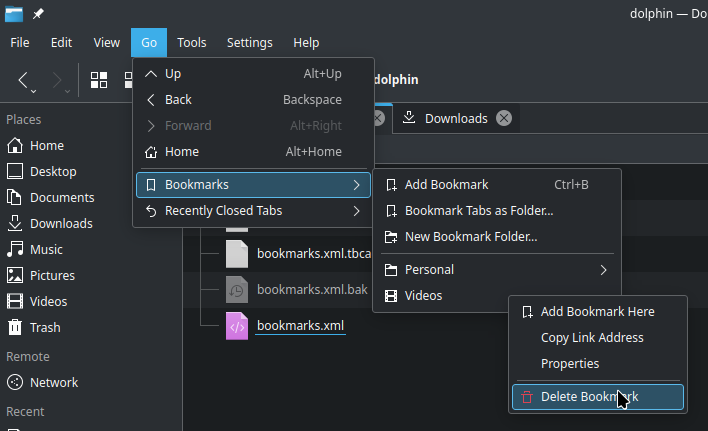This screenshot has height=431, width=708.
Task: Go back using the toolbar arrow
Action: 23,80
